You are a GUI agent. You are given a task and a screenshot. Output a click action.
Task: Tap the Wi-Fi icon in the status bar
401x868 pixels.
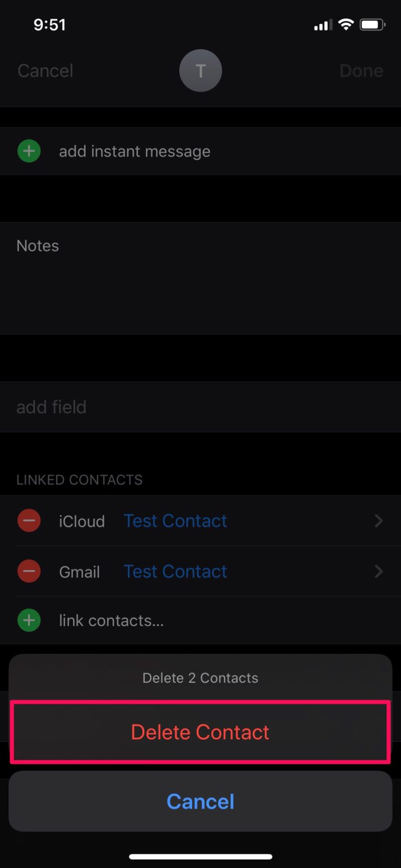pos(346,24)
